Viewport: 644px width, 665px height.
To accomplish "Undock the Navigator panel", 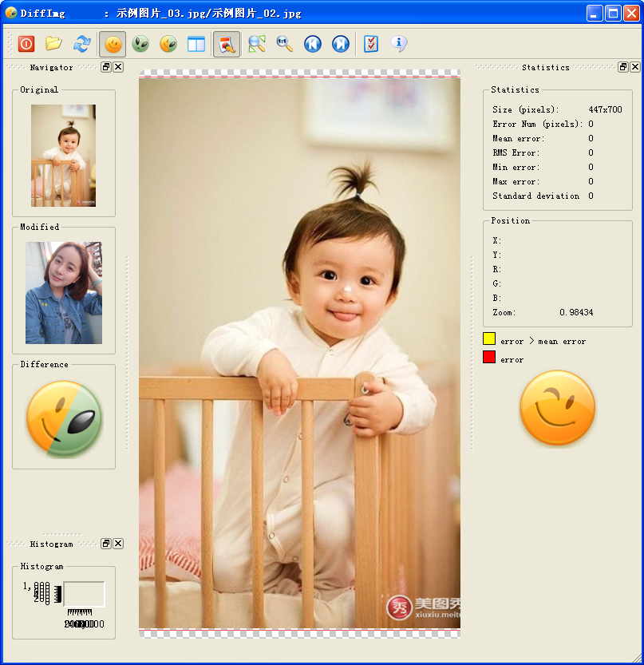I will click(x=106, y=67).
